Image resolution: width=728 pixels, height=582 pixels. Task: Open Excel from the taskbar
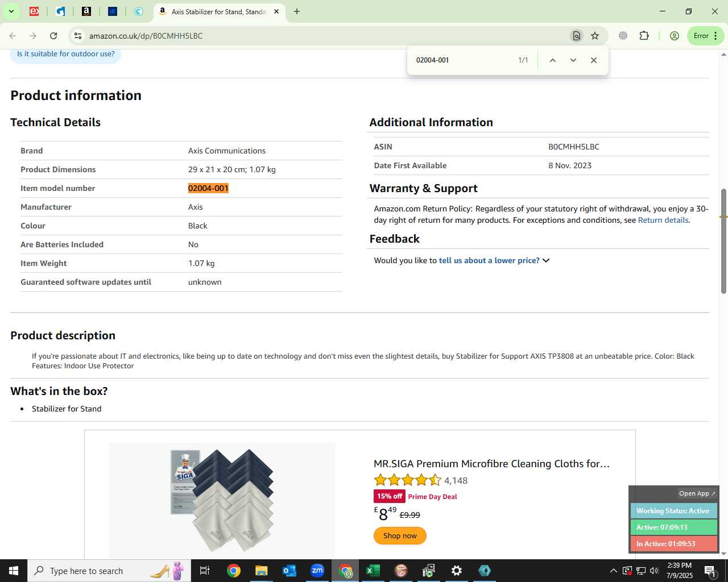click(x=373, y=571)
